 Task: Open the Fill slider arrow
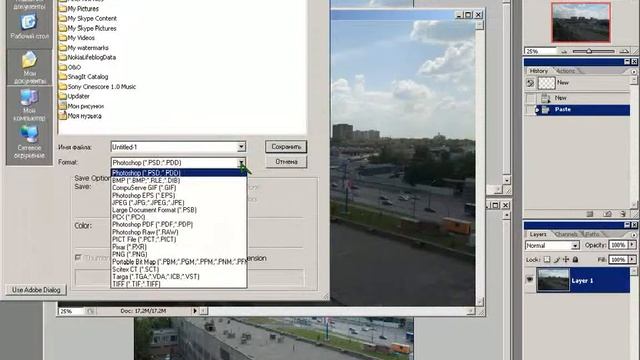(x=632, y=260)
